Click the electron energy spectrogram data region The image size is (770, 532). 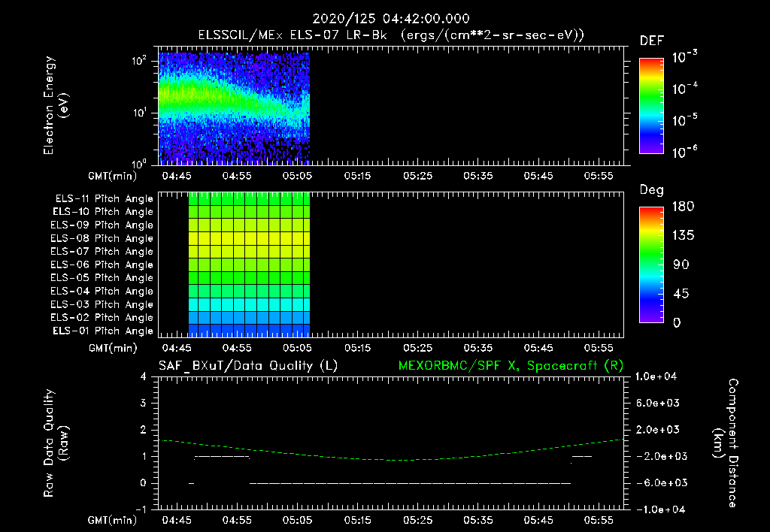235,108
